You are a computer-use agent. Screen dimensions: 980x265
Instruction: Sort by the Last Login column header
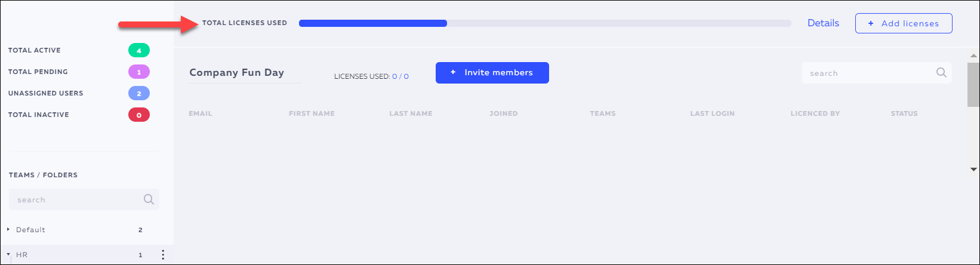[712, 113]
